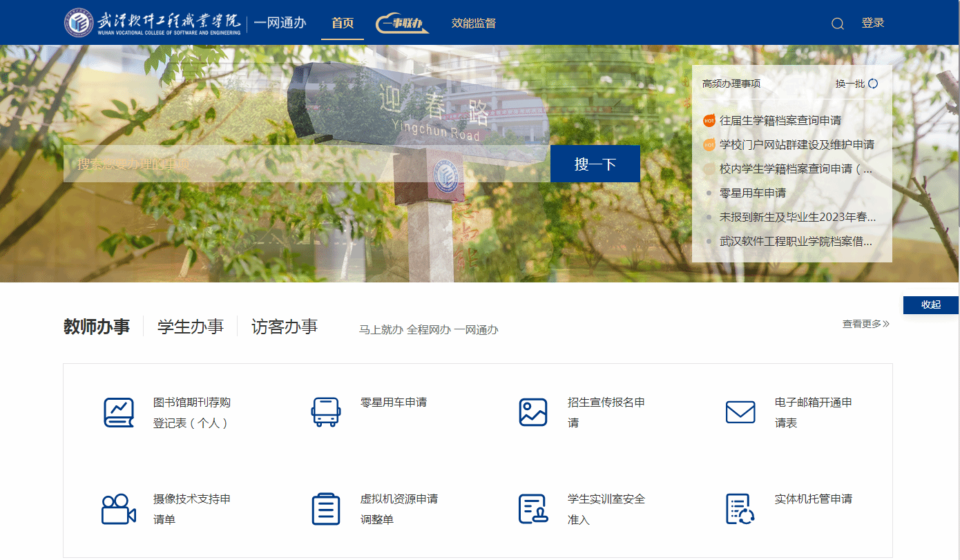This screenshot has height=560, width=960.
Task: Collapse the side panel with 收起
Action: (x=930, y=305)
